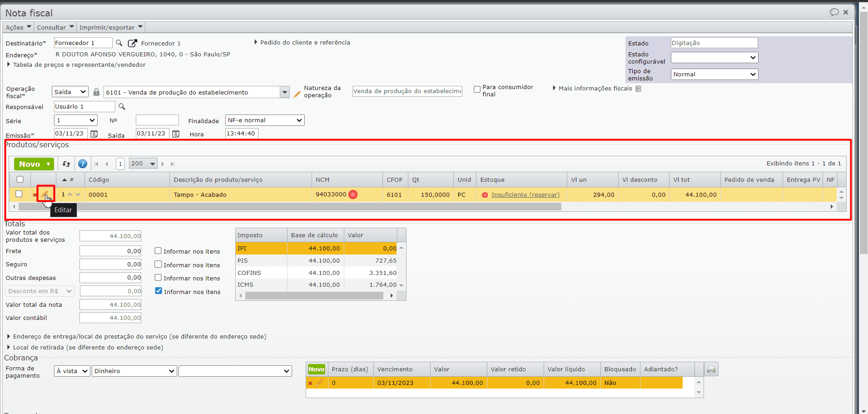Viewport: 868px width, 414px height.
Task: Edit product row Tampo - Acabado
Action: pyautogui.click(x=45, y=194)
